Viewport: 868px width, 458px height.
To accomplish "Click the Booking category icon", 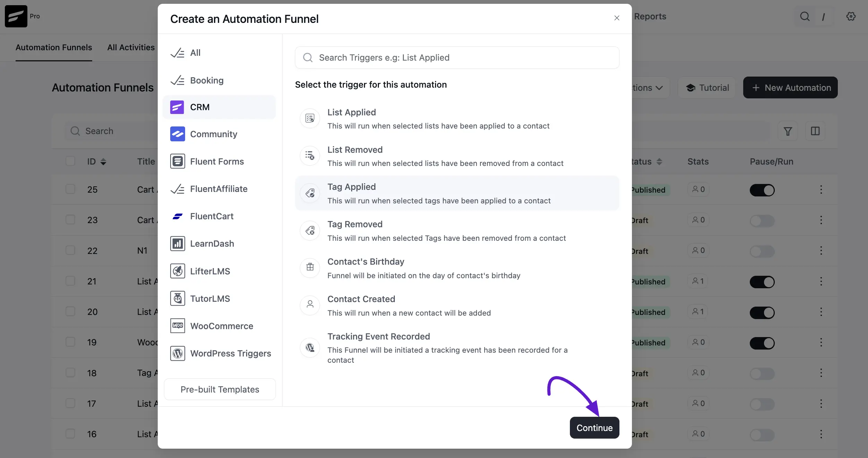I will pos(177,80).
